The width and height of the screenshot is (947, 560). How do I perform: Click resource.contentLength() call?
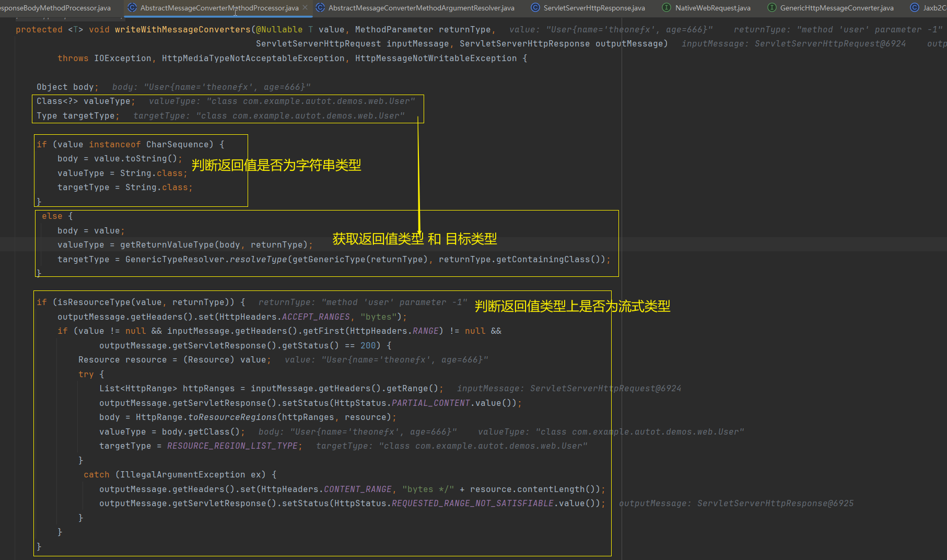533,489
